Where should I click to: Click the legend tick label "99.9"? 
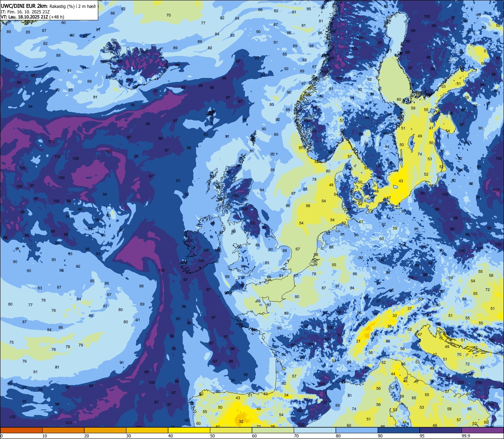tap(466, 436)
